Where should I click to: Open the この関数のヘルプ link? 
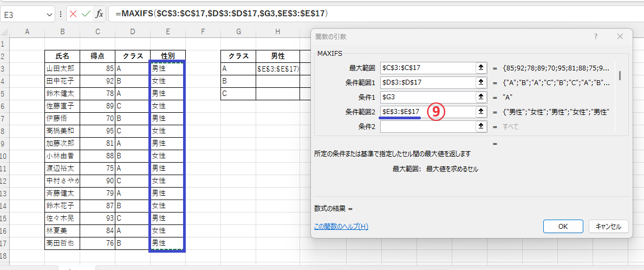341,226
